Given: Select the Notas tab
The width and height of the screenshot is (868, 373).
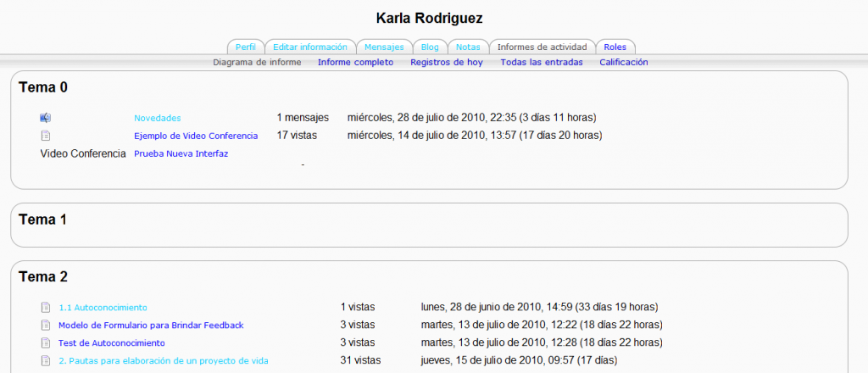Looking at the screenshot, I should click(x=468, y=47).
